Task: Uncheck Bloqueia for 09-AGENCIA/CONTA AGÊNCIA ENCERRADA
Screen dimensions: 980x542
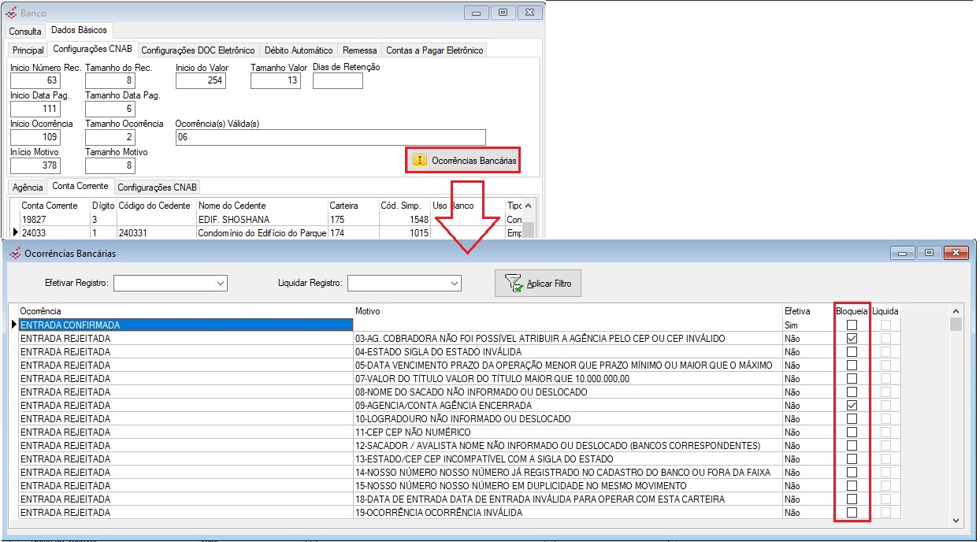Action: (x=852, y=405)
